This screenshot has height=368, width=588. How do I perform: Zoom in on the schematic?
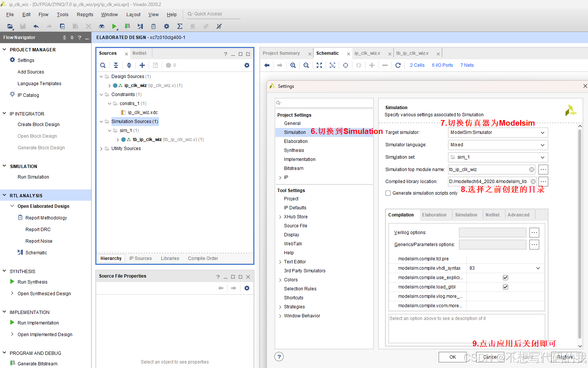tap(293, 65)
